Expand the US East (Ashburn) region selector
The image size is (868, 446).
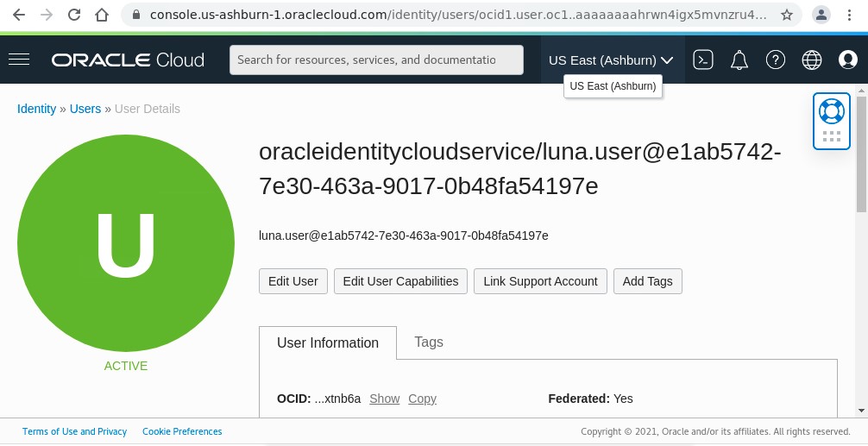click(x=611, y=60)
